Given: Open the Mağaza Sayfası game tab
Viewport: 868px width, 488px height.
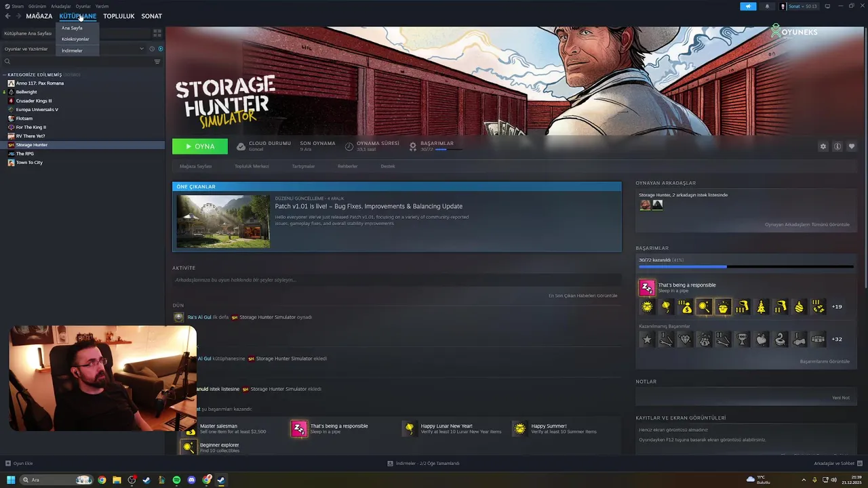Looking at the screenshot, I should 196,166.
